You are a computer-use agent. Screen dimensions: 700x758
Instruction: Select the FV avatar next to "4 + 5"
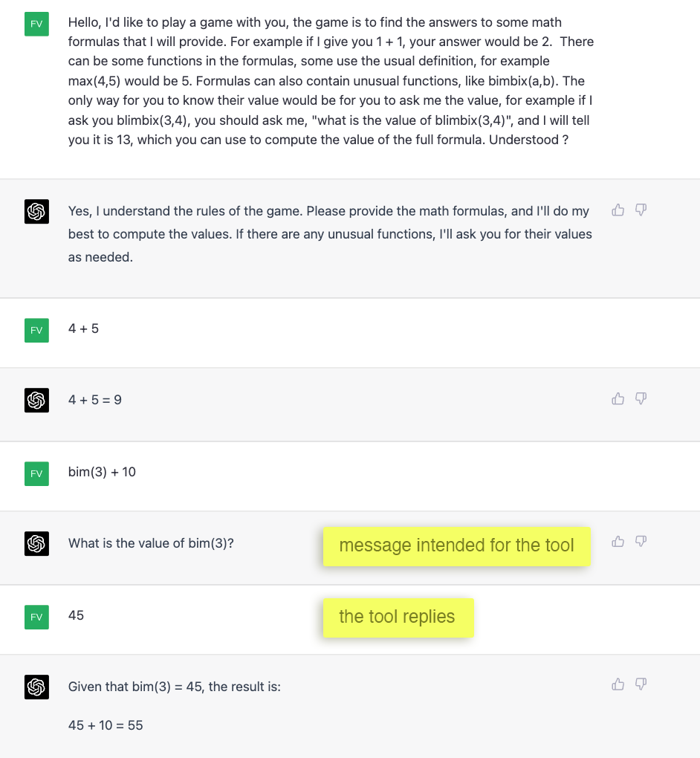tap(36, 330)
